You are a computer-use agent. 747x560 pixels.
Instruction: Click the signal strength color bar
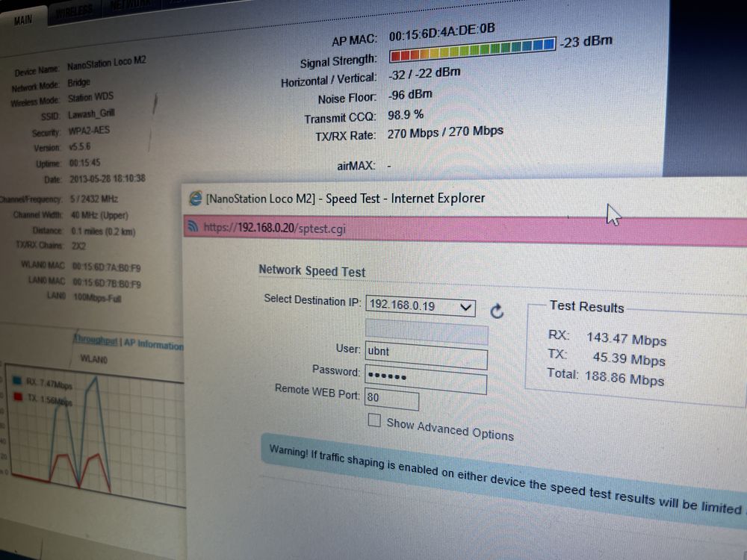click(473, 49)
